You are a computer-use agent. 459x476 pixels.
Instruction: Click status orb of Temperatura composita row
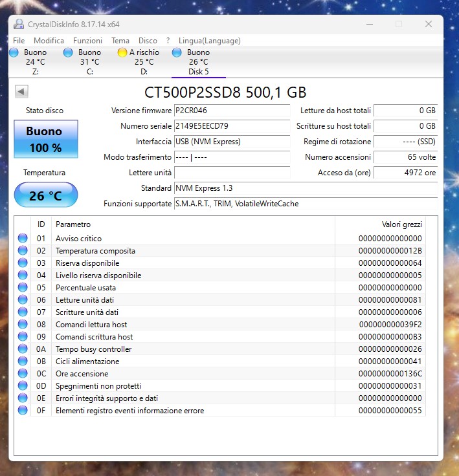tap(23, 250)
